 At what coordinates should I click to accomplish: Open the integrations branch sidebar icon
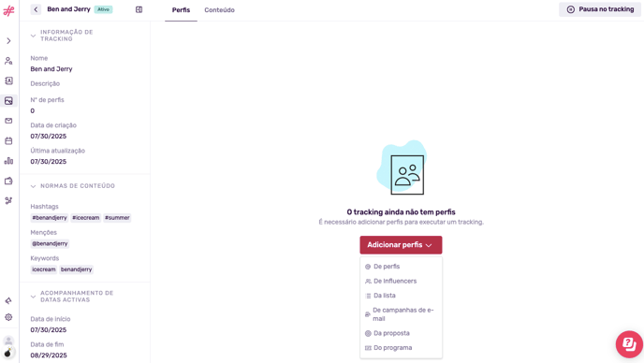pyautogui.click(x=8, y=201)
